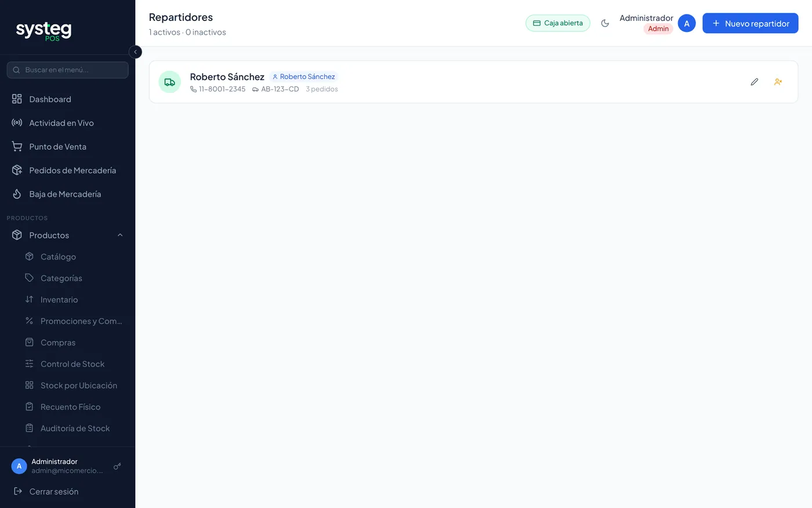This screenshot has width=812, height=508.
Task: Click the shopping cart icon
Action: click(x=17, y=147)
